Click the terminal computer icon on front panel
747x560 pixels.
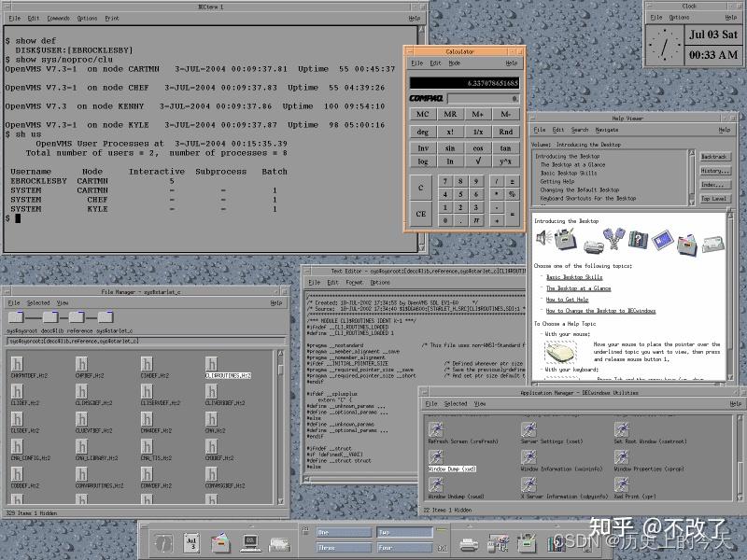tap(250, 541)
